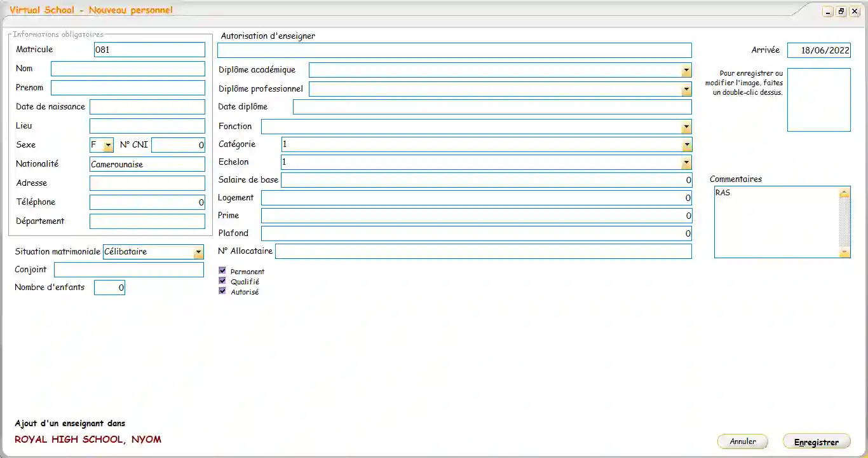Toggle the Qualifié checkbox
Image resolution: width=868 pixels, height=458 pixels.
[222, 281]
